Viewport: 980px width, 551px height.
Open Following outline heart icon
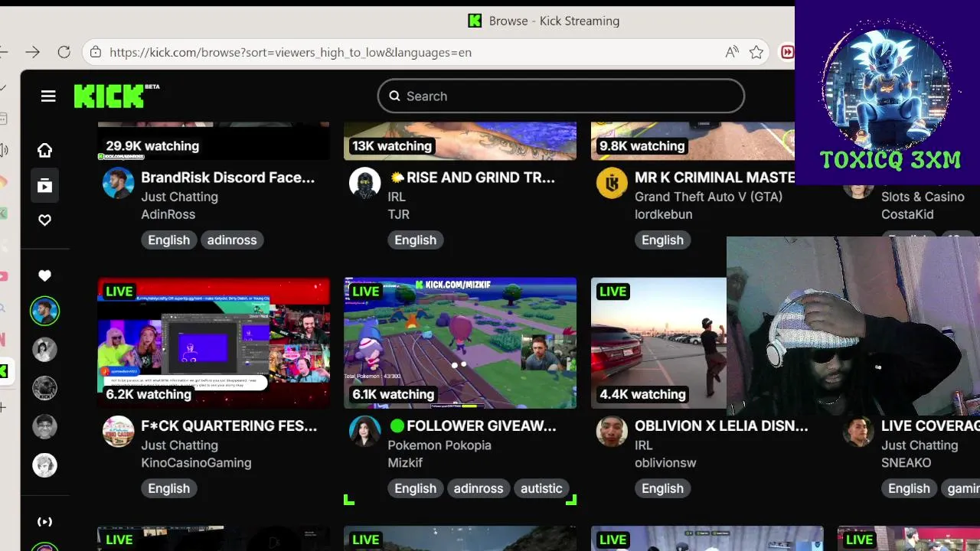coord(44,220)
